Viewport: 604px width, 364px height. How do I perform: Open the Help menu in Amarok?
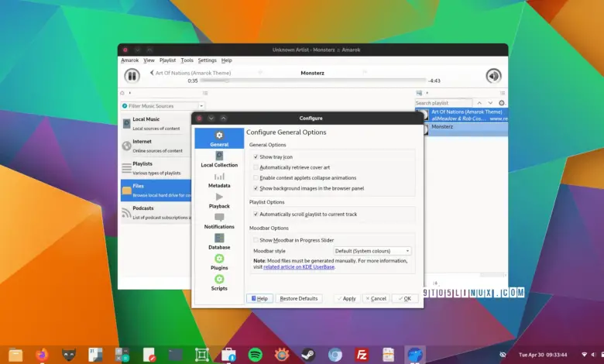point(226,60)
